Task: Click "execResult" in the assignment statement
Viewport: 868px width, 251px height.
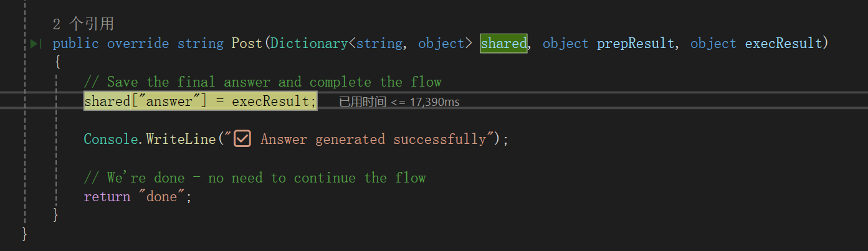Action: 270,101
